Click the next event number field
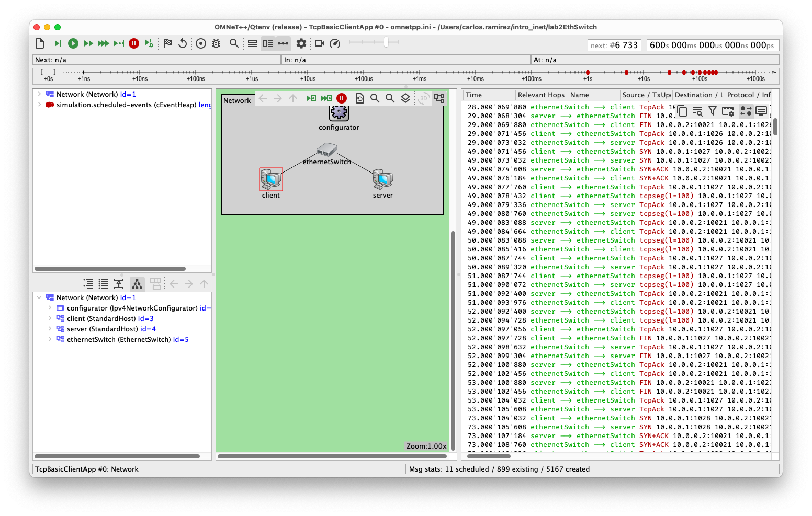 (x=614, y=45)
